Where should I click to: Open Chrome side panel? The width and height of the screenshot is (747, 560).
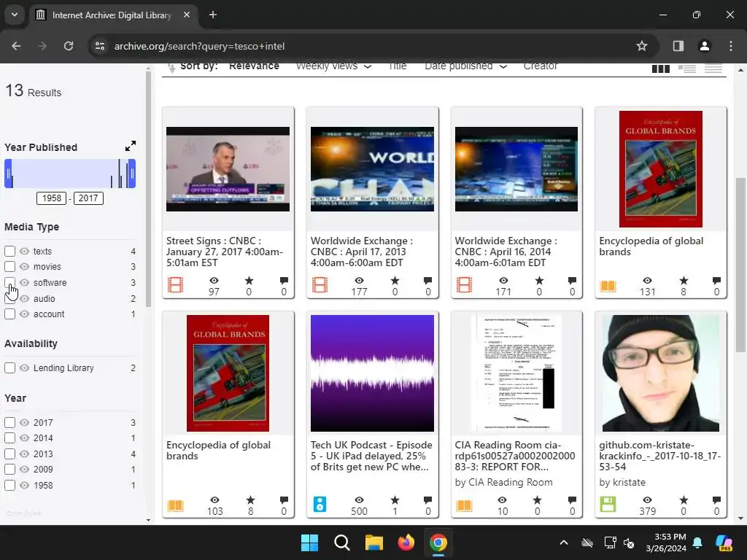coord(678,46)
